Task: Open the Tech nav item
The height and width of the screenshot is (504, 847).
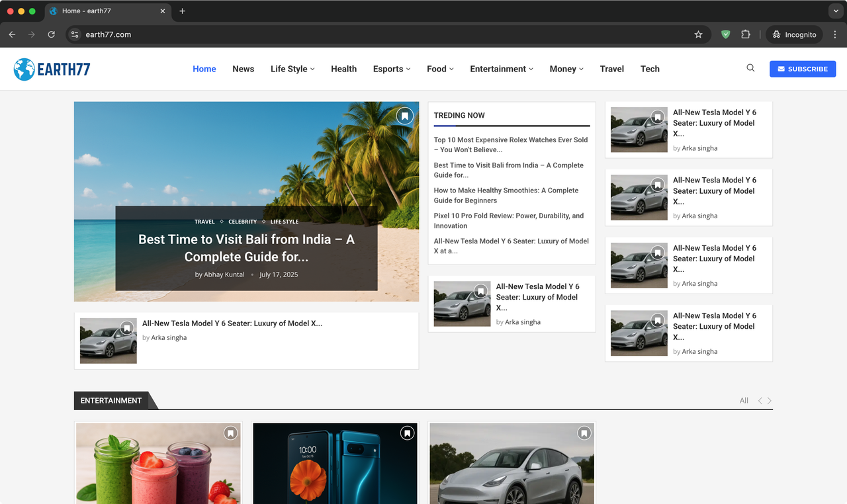Action: coord(650,69)
